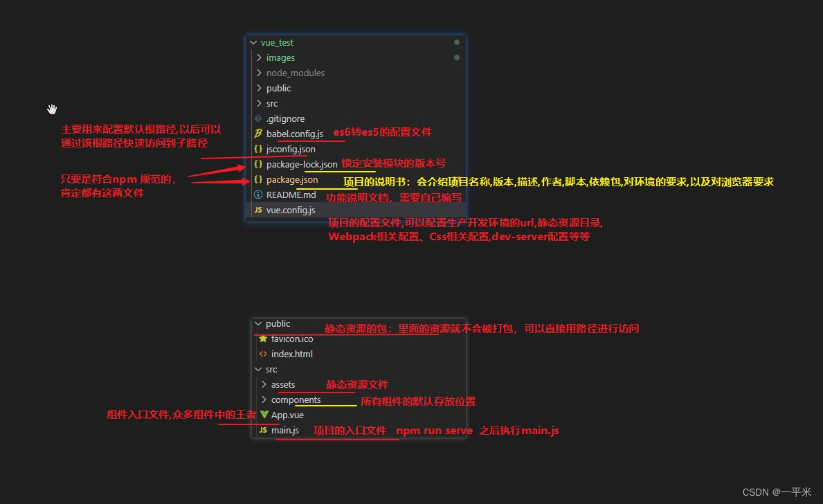This screenshot has width=823, height=504.
Task: Click the HTML icon of index.html
Action: tap(263, 354)
